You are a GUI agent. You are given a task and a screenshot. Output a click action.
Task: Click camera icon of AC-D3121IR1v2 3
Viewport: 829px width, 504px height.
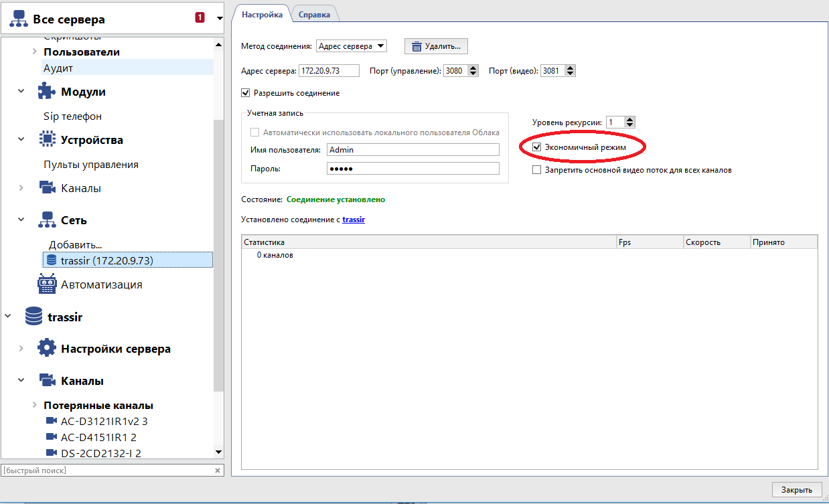coord(52,421)
